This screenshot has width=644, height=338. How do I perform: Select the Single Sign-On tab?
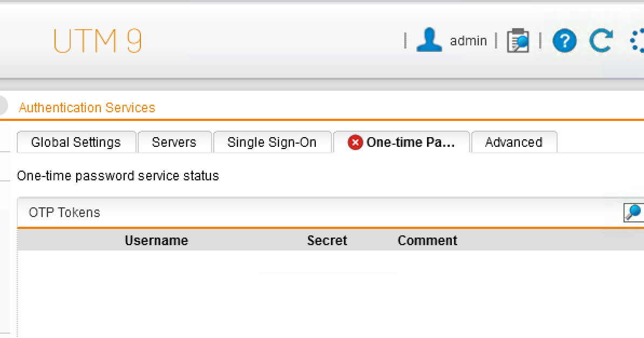272,143
